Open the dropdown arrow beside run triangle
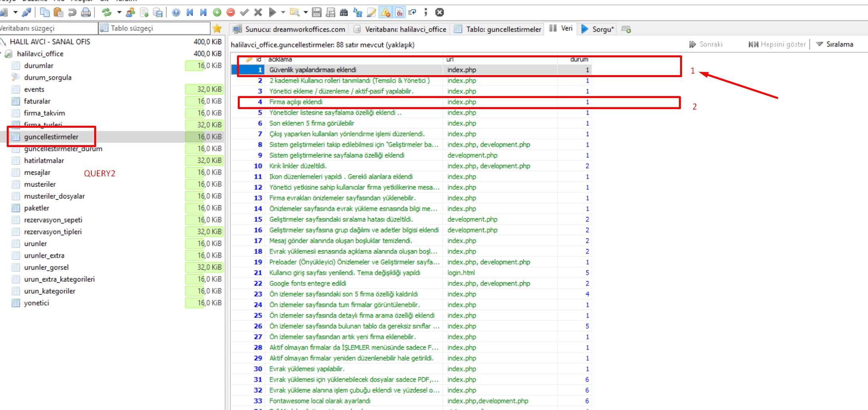Image resolution: width=868 pixels, height=410 pixels. coord(283,12)
